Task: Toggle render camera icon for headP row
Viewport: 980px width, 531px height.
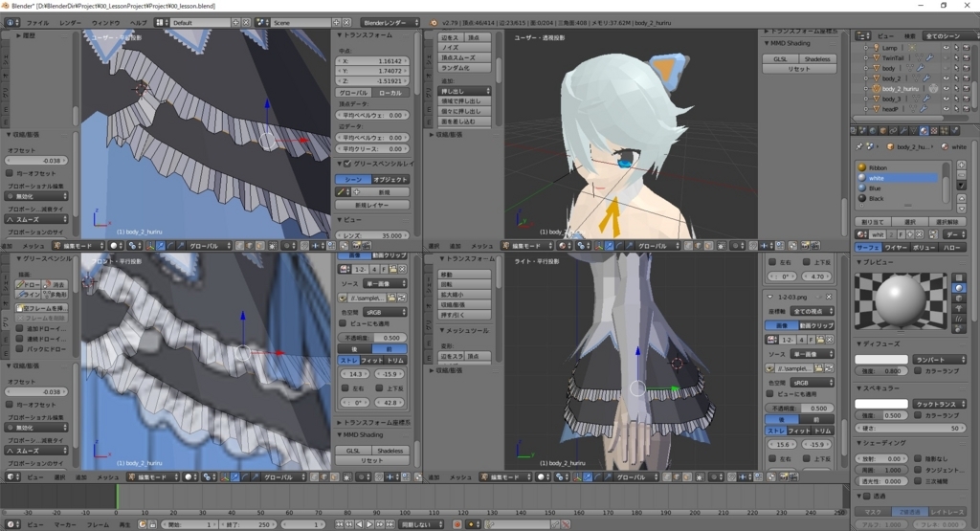Action: (967, 109)
